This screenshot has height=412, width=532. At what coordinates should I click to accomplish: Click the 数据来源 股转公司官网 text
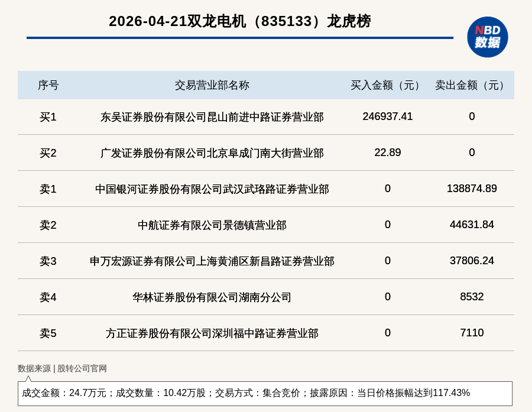pos(62,368)
